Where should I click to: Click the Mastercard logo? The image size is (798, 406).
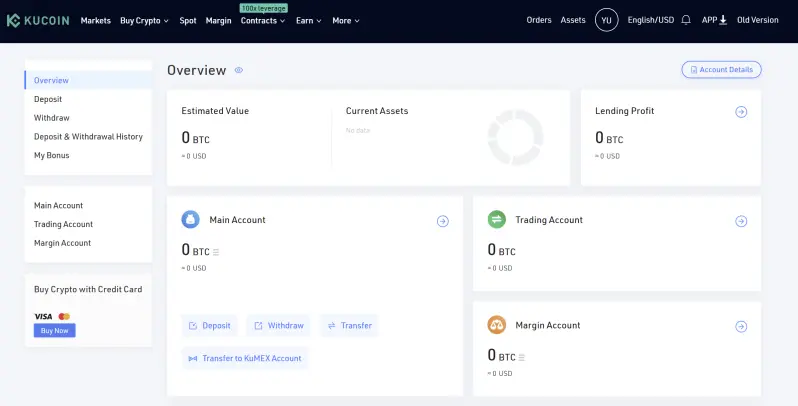[x=64, y=316]
